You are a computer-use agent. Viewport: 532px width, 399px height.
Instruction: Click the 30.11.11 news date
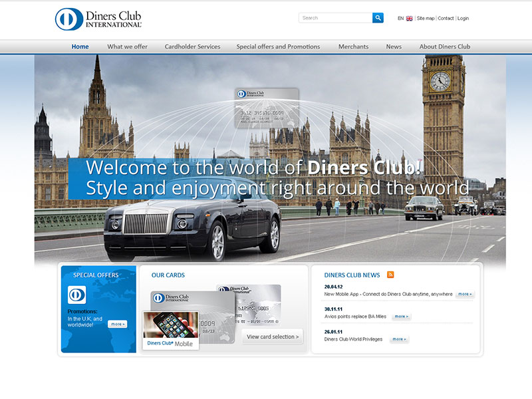(333, 309)
